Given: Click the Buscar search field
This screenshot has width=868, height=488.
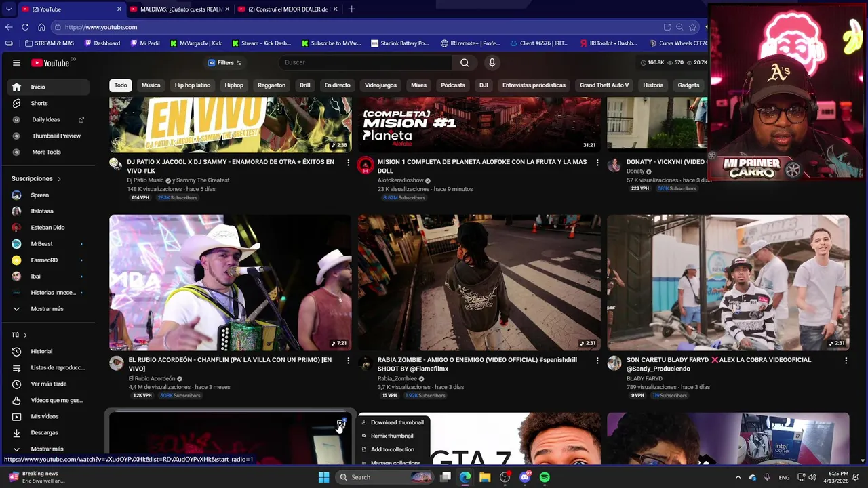Looking at the screenshot, I should 366,63.
